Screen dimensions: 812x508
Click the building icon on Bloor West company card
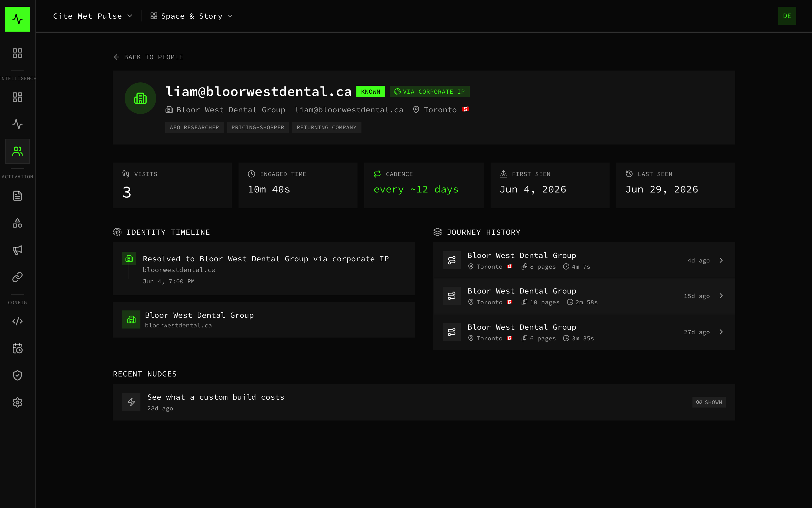pyautogui.click(x=131, y=319)
